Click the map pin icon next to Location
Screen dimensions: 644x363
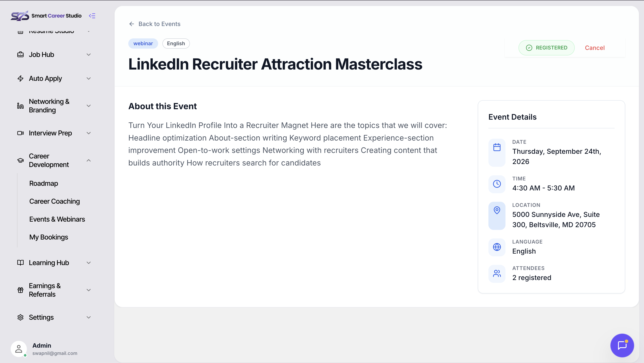point(497,210)
